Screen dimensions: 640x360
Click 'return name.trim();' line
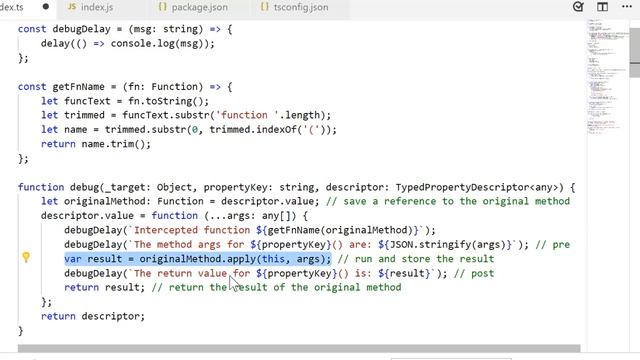click(96, 144)
